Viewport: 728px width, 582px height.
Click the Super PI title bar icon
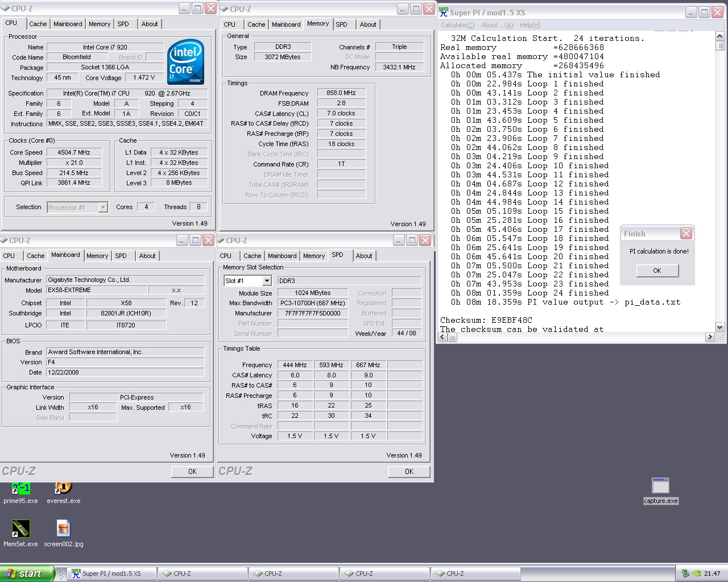click(x=444, y=12)
